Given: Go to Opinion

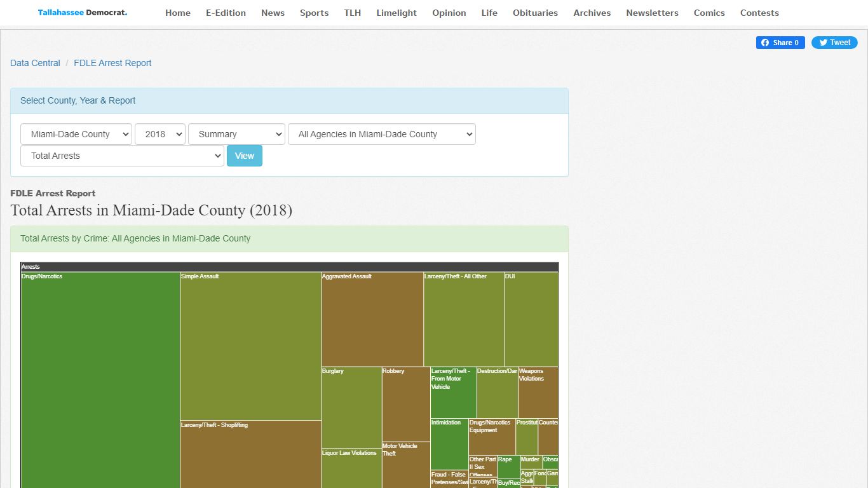Looking at the screenshot, I should pos(449,13).
